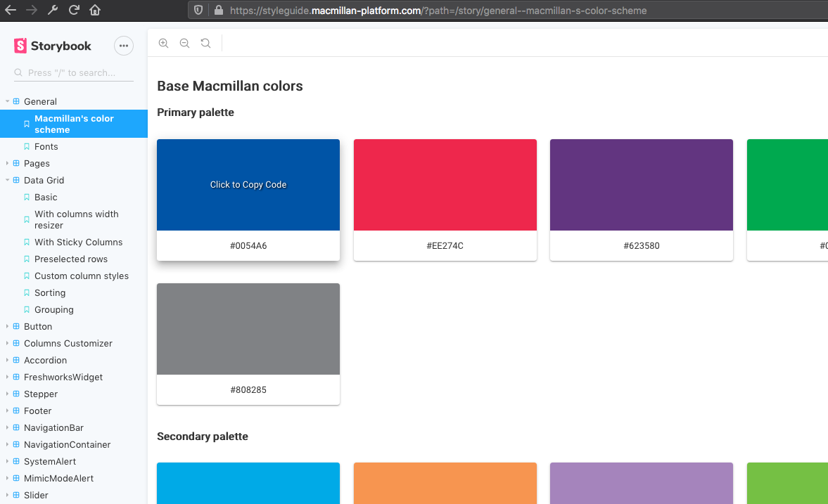The image size is (828, 504).
Task: Click the grid icon beside Stepper
Action: click(x=16, y=394)
